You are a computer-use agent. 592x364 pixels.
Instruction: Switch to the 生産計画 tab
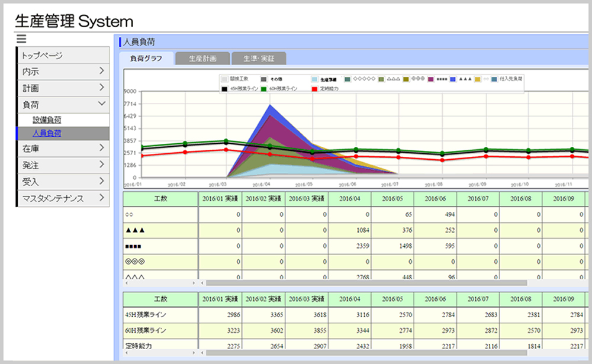click(x=202, y=59)
